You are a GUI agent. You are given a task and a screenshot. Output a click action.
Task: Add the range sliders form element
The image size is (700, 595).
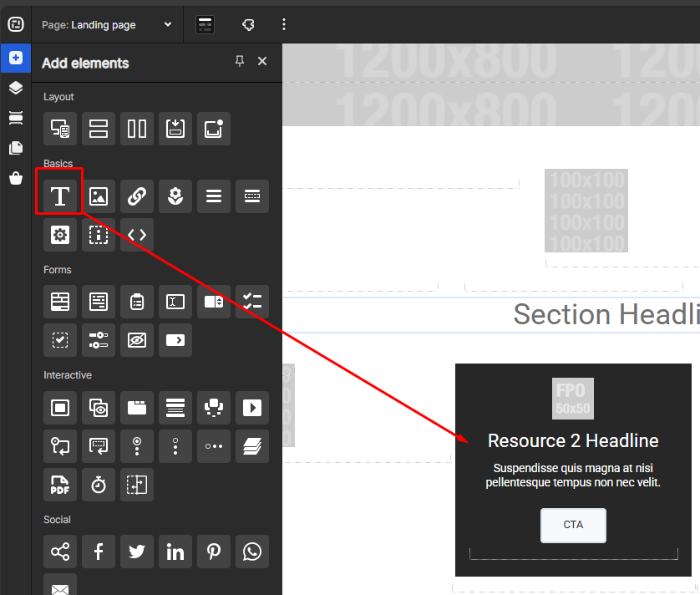coord(99,340)
